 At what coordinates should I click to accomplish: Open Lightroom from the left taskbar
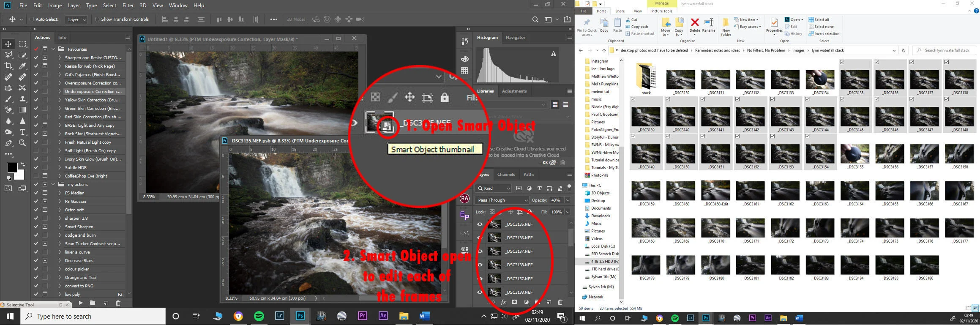279,316
